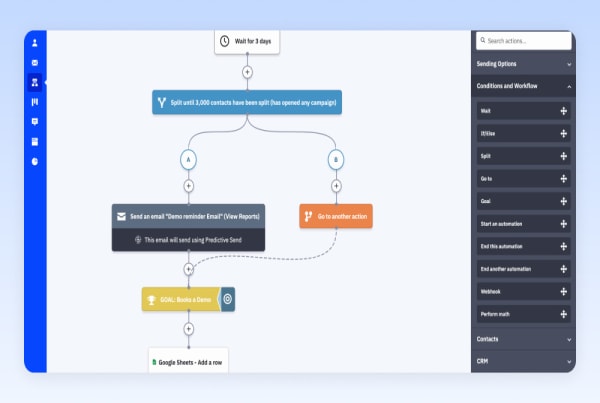Screen dimensions: 600x403
Task: Open the Site forms icon in sidebar
Action: tap(35, 142)
